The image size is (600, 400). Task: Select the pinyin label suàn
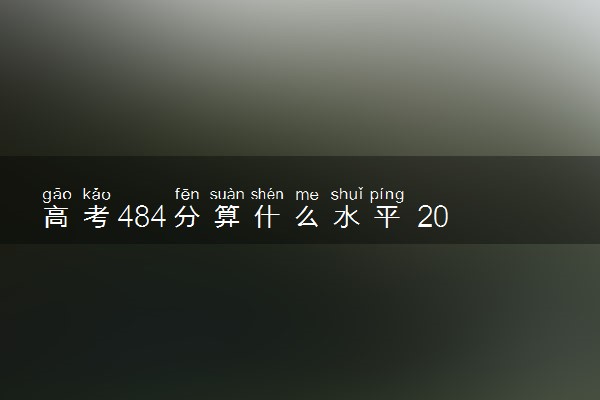click(227, 194)
